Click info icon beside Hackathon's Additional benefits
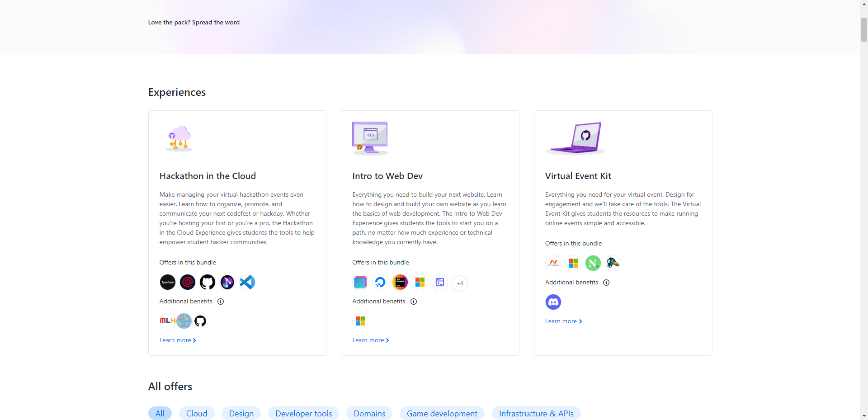The image size is (868, 420). [x=221, y=302]
